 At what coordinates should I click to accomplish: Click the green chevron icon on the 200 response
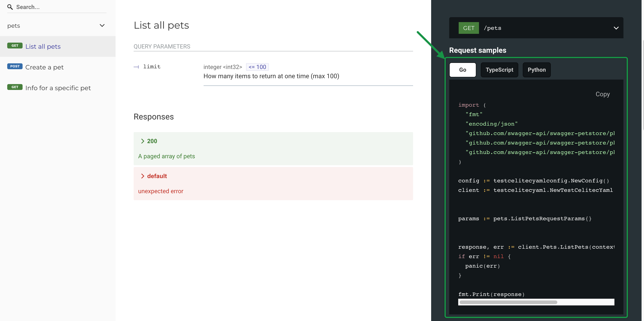click(x=143, y=141)
